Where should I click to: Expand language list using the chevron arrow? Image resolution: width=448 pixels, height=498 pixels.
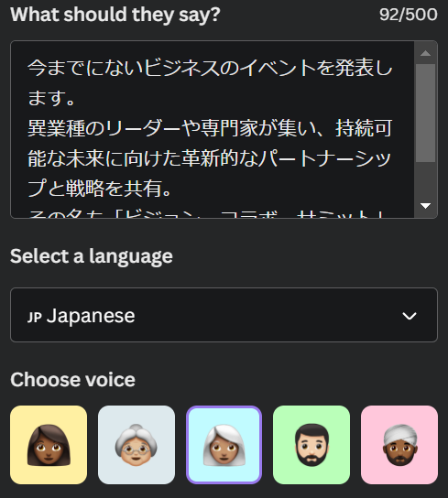tap(410, 316)
